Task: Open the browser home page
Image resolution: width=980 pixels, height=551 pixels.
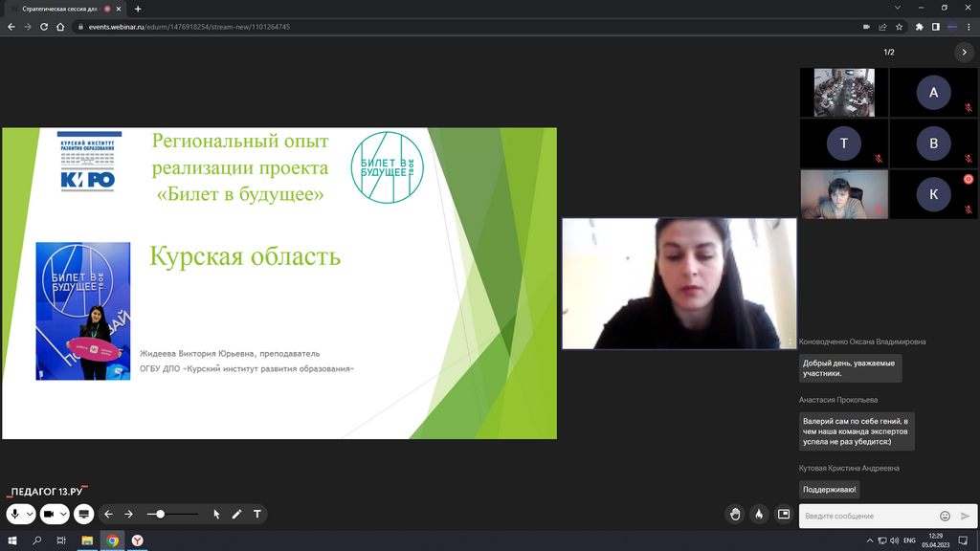Action: tap(60, 27)
